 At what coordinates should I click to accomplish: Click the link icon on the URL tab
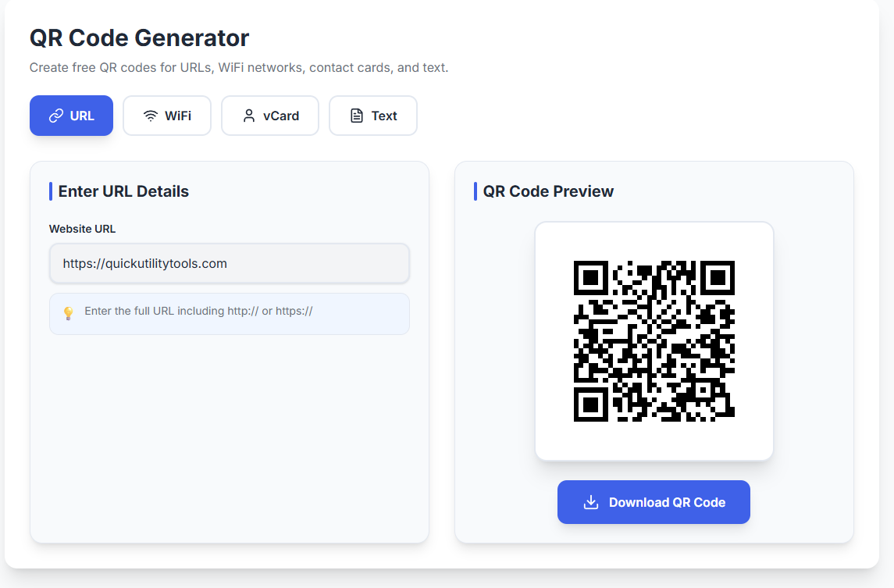(x=54, y=115)
